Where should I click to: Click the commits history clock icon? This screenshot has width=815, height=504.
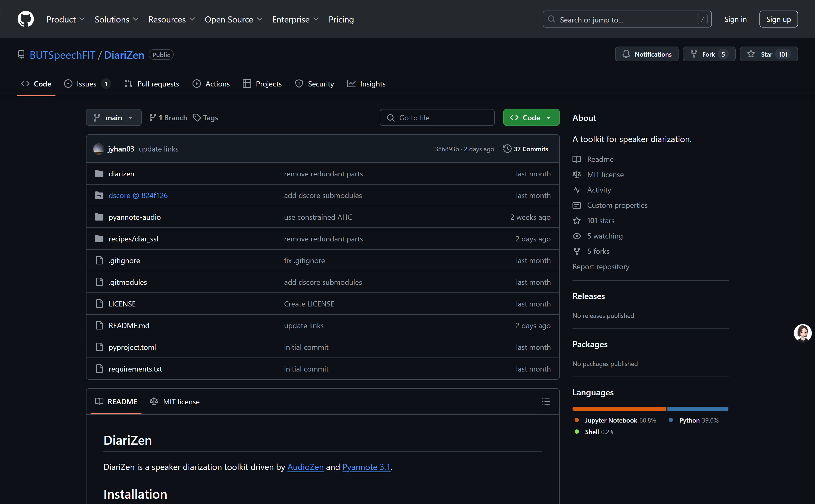point(507,149)
